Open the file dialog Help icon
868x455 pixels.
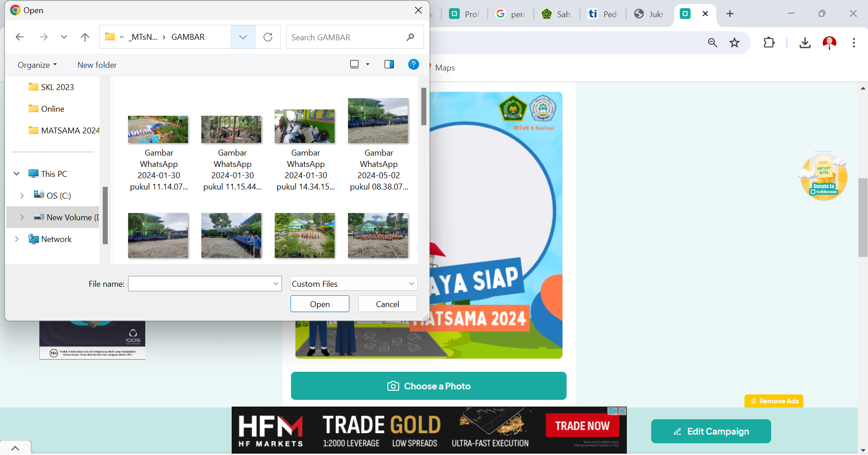tap(413, 64)
